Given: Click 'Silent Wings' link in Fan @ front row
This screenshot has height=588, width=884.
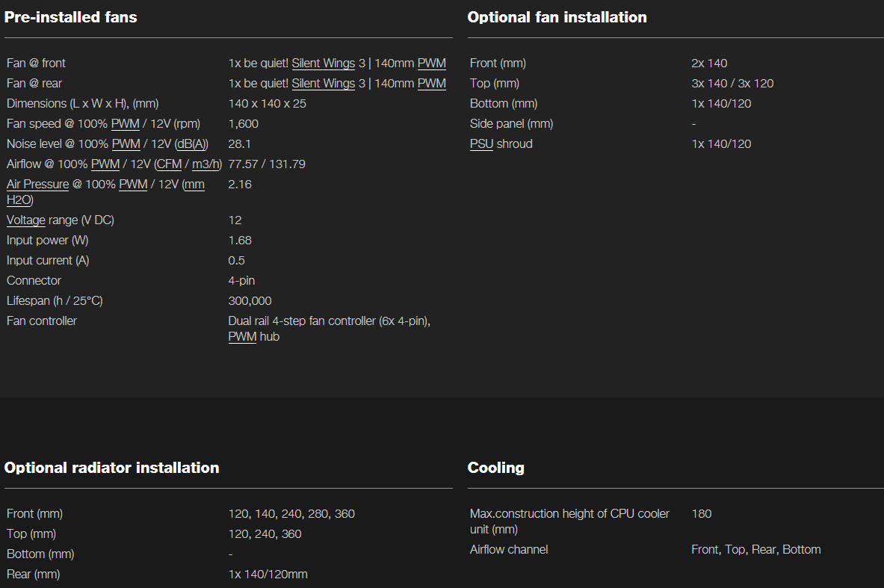Looking at the screenshot, I should tap(323, 64).
